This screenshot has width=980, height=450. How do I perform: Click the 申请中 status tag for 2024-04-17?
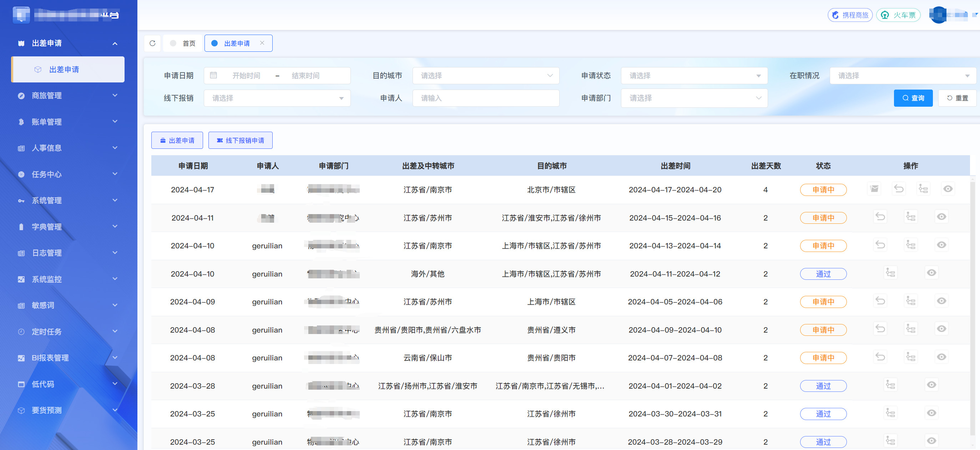pyautogui.click(x=823, y=189)
